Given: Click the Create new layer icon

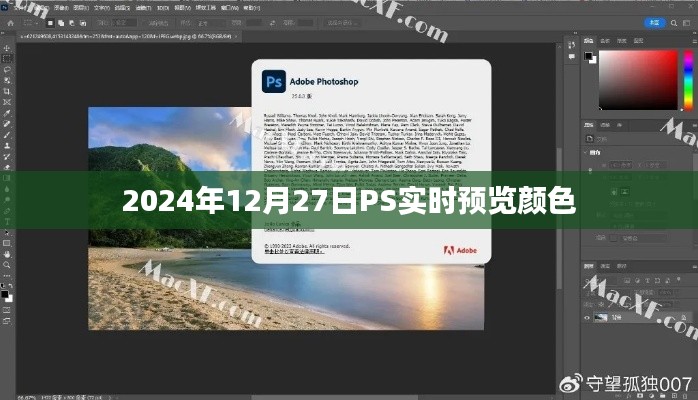Looking at the screenshot, I should click(x=674, y=395).
